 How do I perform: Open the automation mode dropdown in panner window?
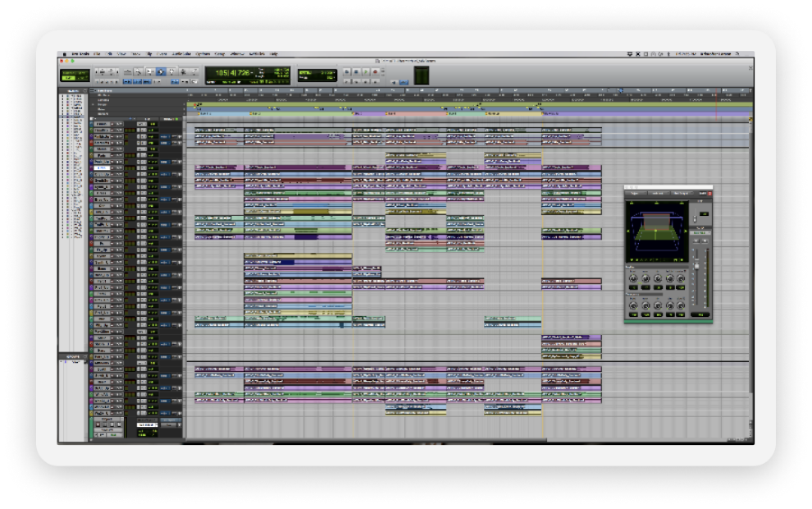pyautogui.click(x=700, y=233)
